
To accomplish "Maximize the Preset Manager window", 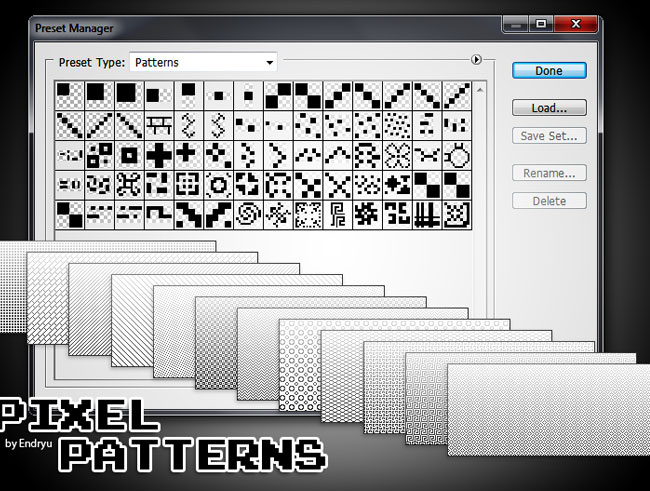I will [541, 24].
